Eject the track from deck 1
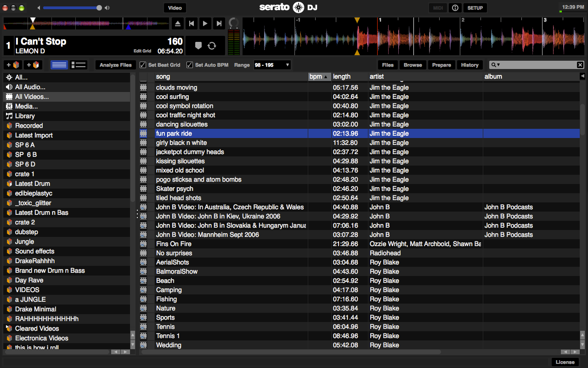Image resolution: width=588 pixels, height=368 pixels. 178,23
